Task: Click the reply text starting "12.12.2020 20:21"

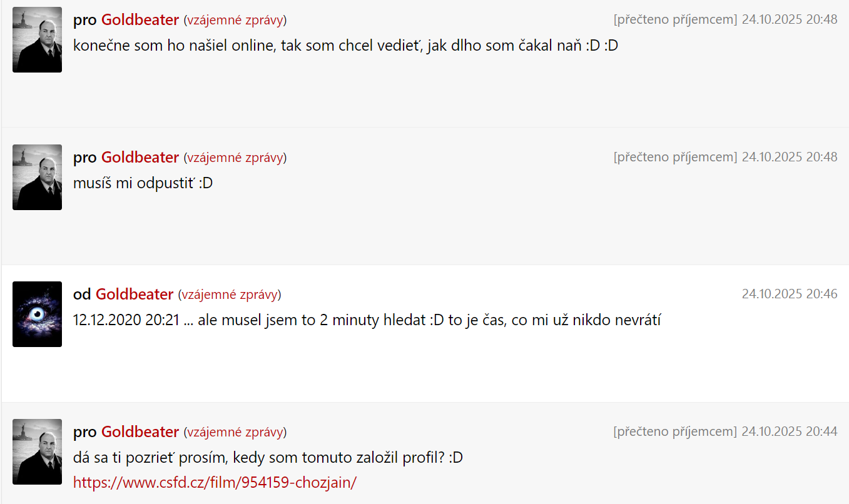Action: [367, 321]
